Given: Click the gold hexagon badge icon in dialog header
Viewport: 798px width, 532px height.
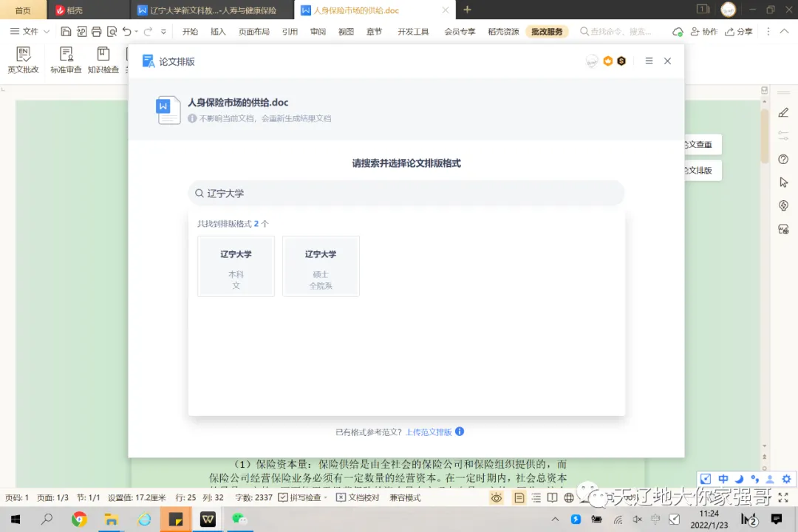Looking at the screenshot, I should [x=607, y=61].
